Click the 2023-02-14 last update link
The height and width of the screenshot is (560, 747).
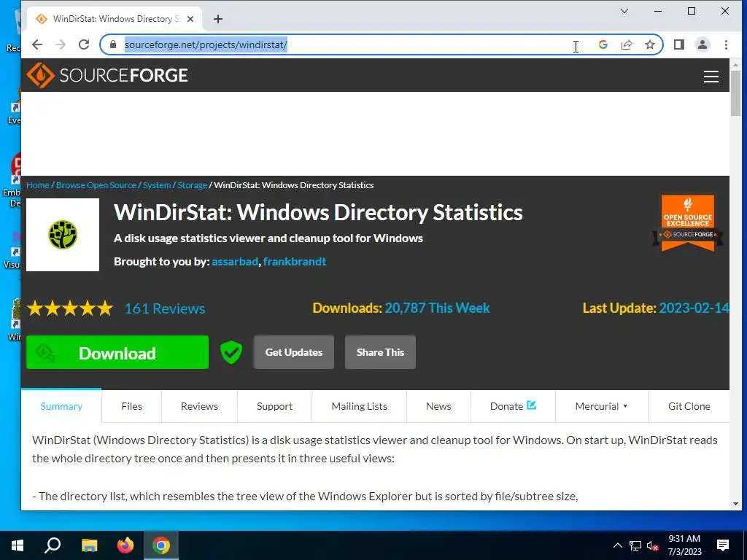pyautogui.click(x=694, y=308)
